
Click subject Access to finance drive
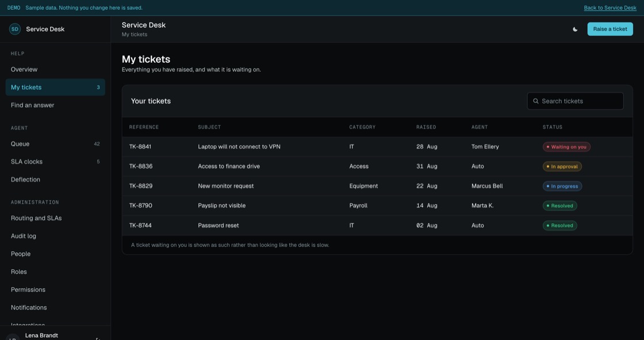point(229,166)
